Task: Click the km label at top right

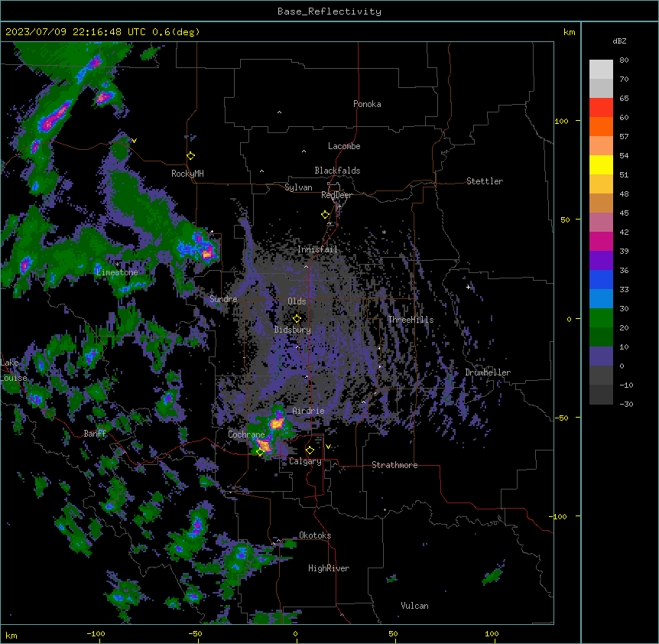Action: (x=569, y=32)
